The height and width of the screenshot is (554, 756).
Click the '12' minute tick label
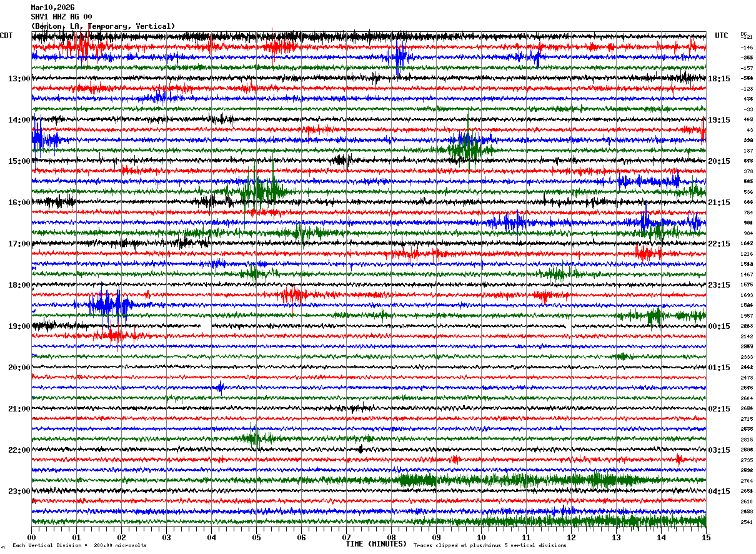click(571, 537)
